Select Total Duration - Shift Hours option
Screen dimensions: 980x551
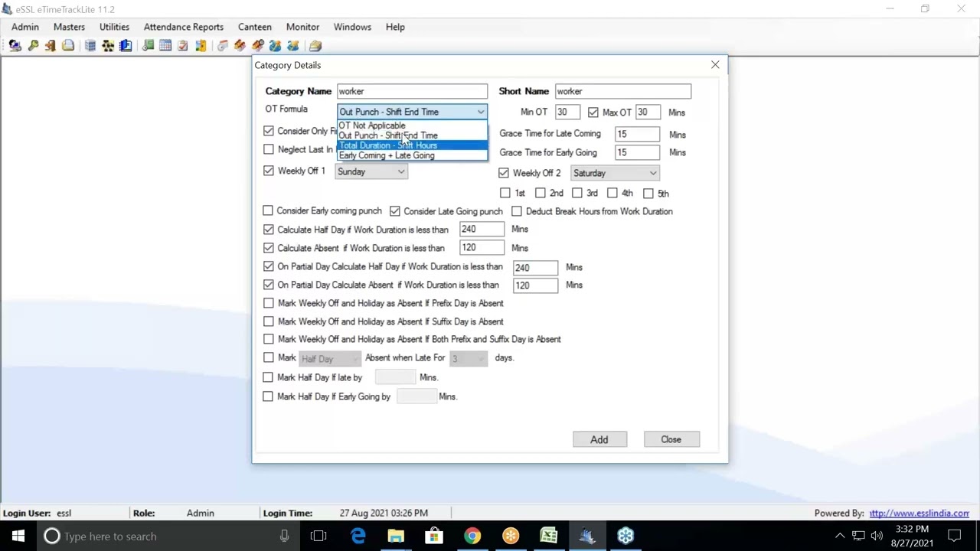(x=412, y=145)
